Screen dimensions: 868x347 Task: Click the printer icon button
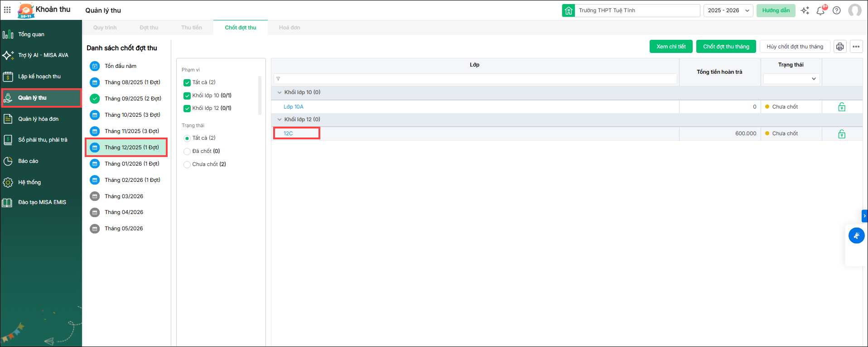pyautogui.click(x=840, y=47)
